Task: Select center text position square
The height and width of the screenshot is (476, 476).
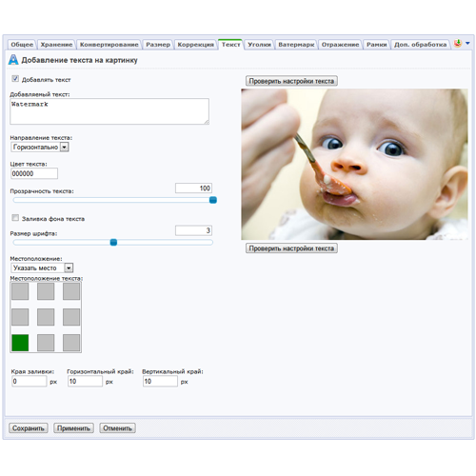Action: (x=46, y=317)
